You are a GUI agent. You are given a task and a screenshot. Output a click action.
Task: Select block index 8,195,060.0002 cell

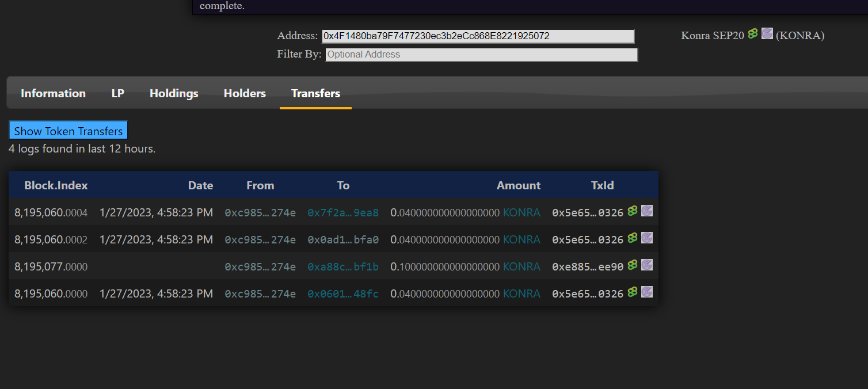51,240
